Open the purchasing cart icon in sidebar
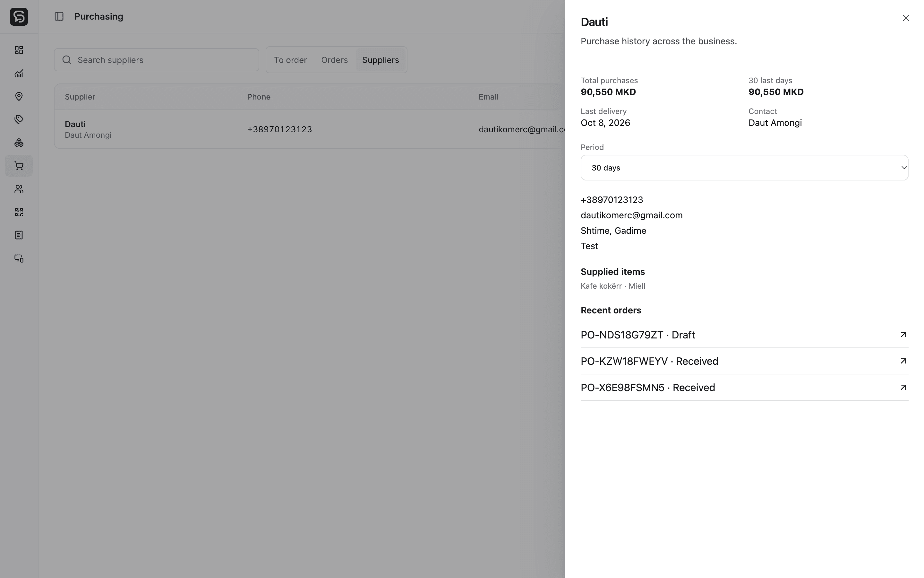Viewport: 924px width, 578px height. pyautogui.click(x=19, y=165)
